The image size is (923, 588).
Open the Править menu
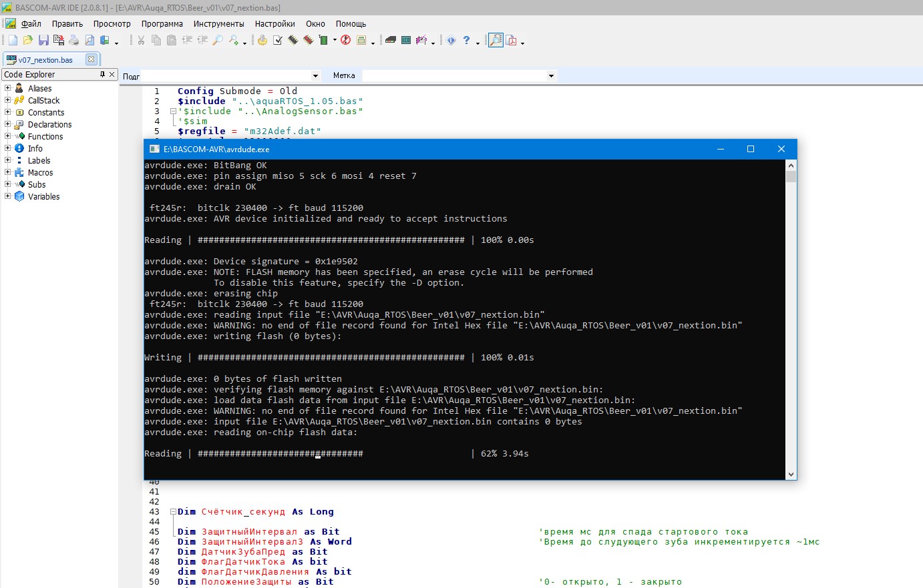pos(67,23)
